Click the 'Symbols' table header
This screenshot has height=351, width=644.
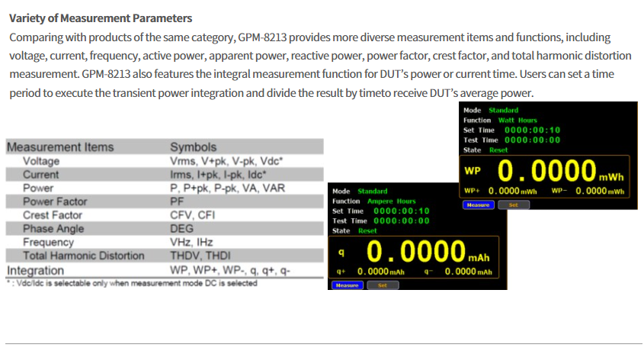pyautogui.click(x=193, y=147)
